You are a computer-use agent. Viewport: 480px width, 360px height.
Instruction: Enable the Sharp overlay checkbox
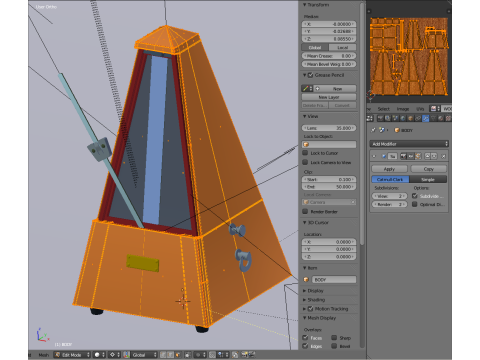point(334,338)
